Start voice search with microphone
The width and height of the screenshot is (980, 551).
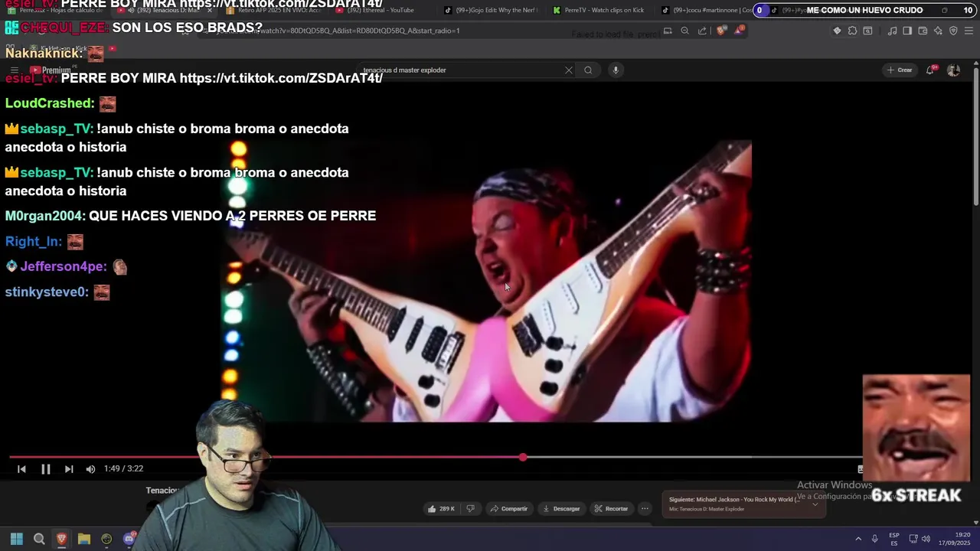click(x=616, y=70)
